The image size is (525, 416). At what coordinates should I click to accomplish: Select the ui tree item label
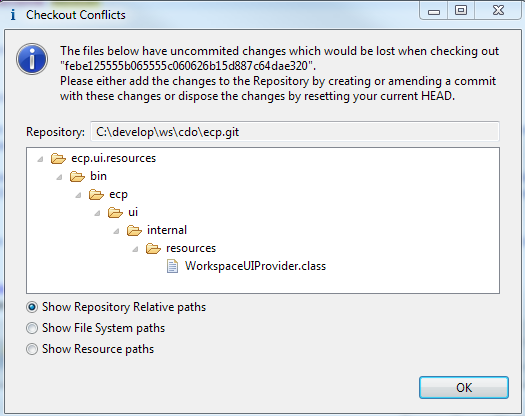pos(133,212)
